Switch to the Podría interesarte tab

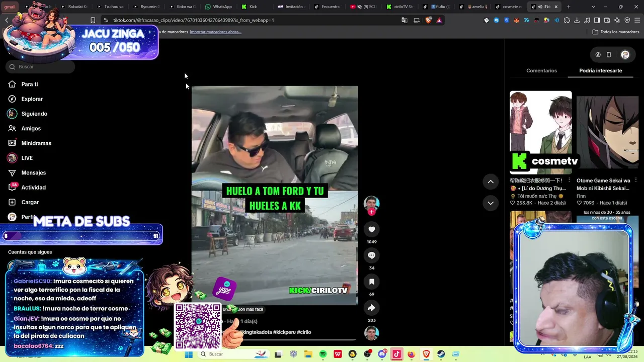(600, 71)
